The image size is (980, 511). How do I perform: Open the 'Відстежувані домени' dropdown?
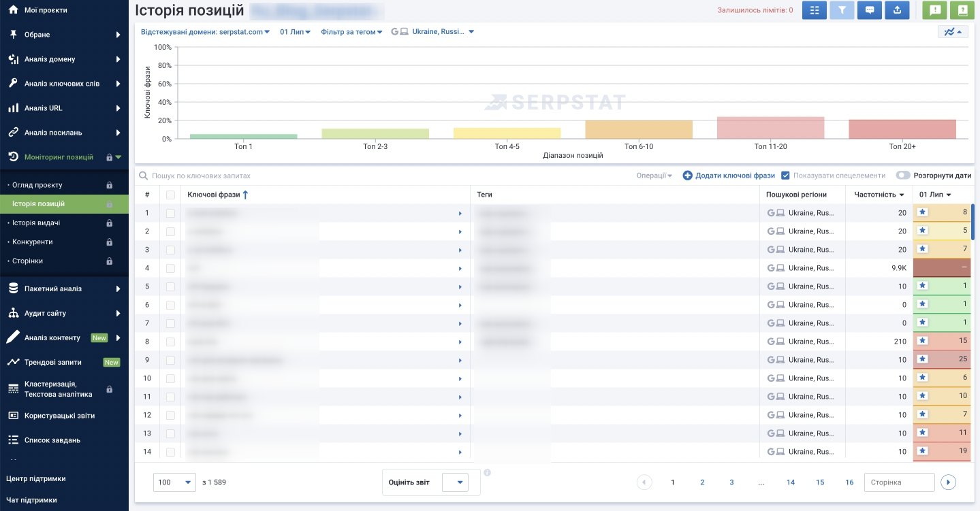click(x=205, y=32)
